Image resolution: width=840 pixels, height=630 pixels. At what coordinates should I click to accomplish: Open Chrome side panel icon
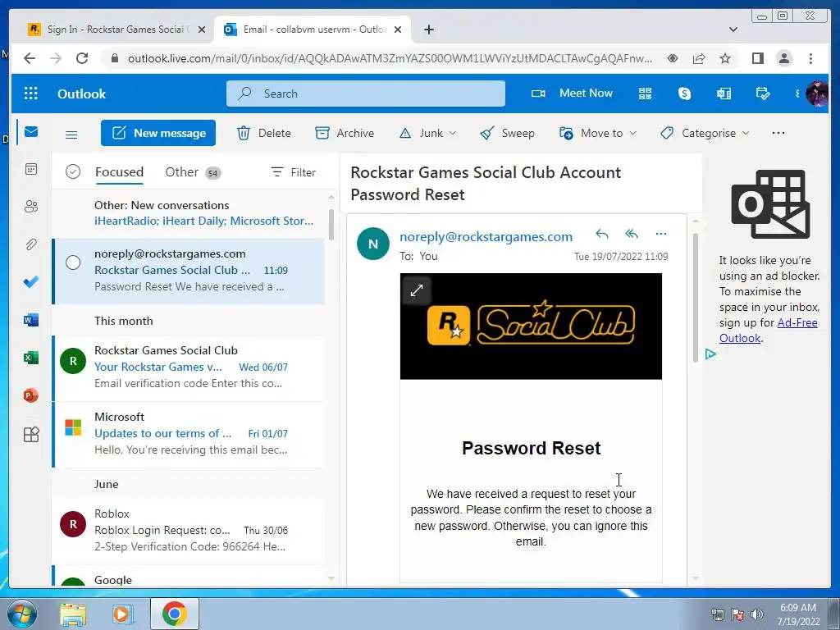tap(757, 58)
